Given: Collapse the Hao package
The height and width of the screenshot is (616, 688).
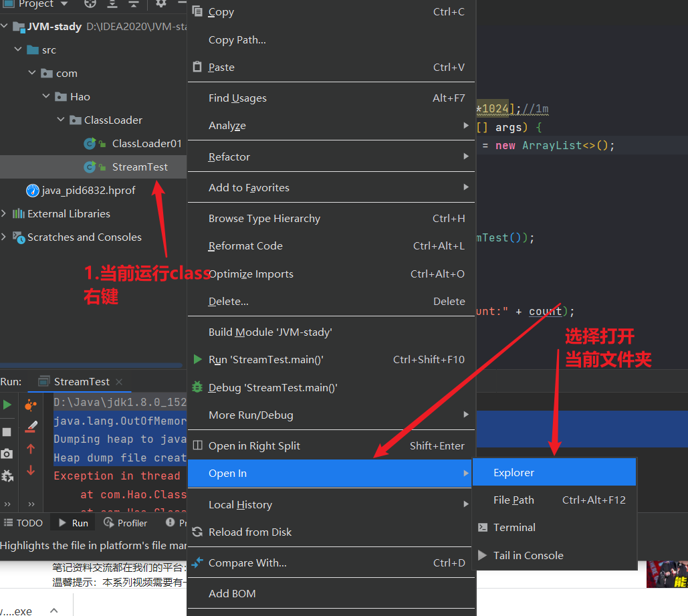Looking at the screenshot, I should (46, 96).
